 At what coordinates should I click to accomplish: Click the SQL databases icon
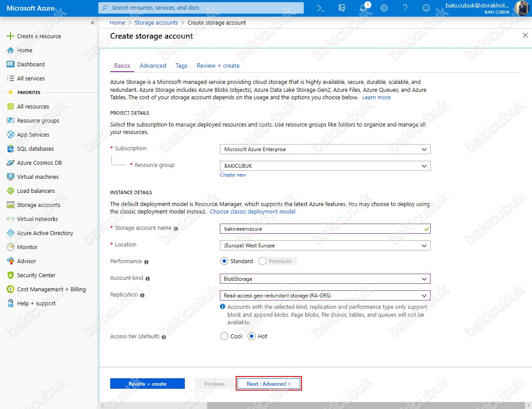point(11,148)
